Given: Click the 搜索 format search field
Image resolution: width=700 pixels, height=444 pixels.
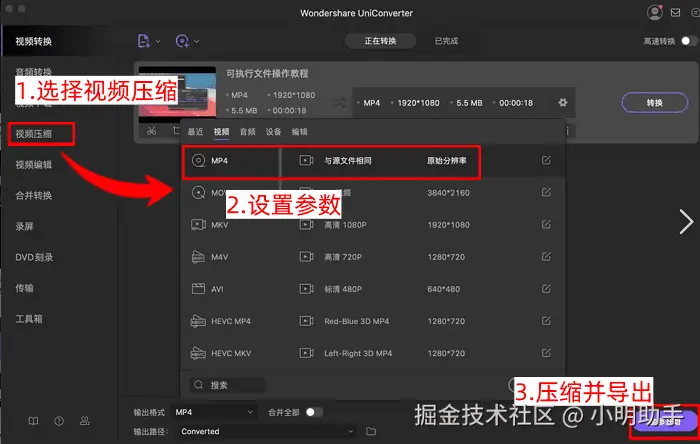Looking at the screenshot, I should [x=228, y=385].
